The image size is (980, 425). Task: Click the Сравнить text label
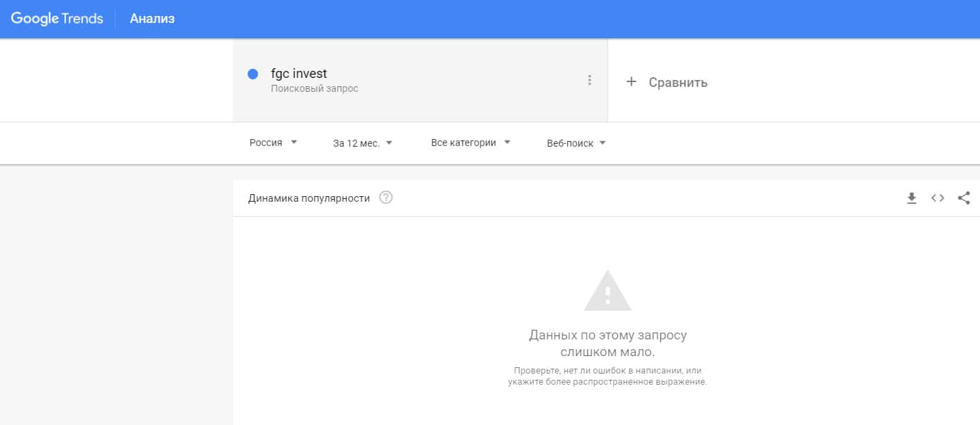pyautogui.click(x=678, y=82)
